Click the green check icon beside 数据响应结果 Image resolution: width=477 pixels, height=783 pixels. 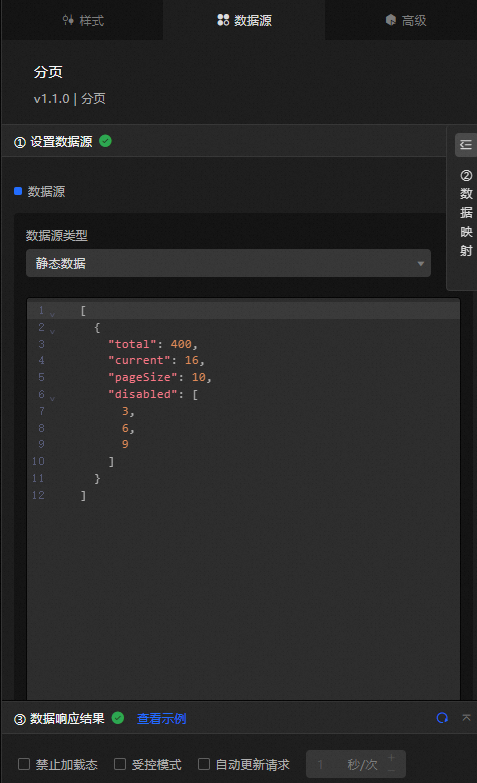pos(118,718)
